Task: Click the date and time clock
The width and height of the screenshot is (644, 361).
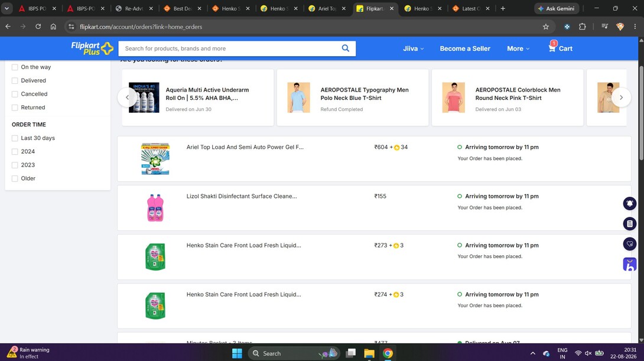Action: (x=623, y=353)
